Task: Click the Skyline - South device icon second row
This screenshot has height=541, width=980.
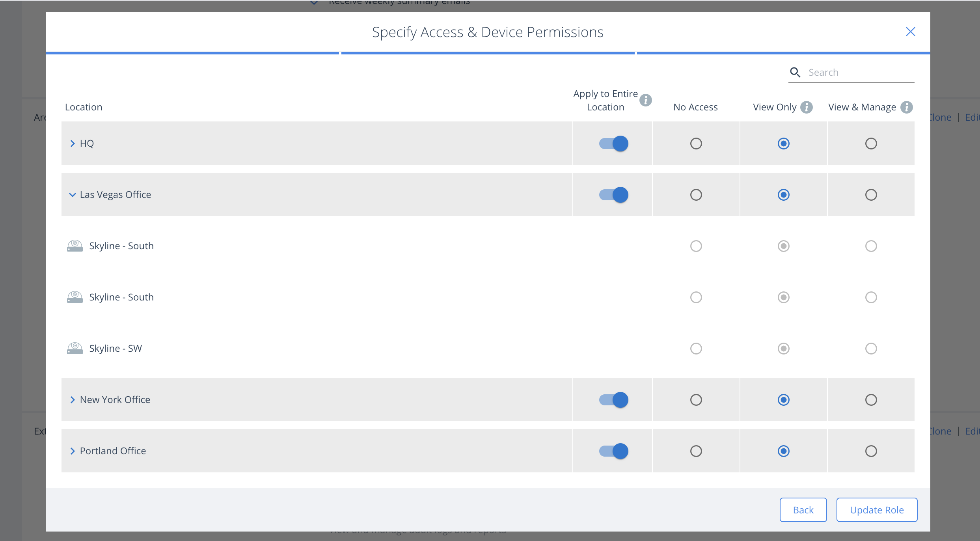Action: [x=75, y=297]
